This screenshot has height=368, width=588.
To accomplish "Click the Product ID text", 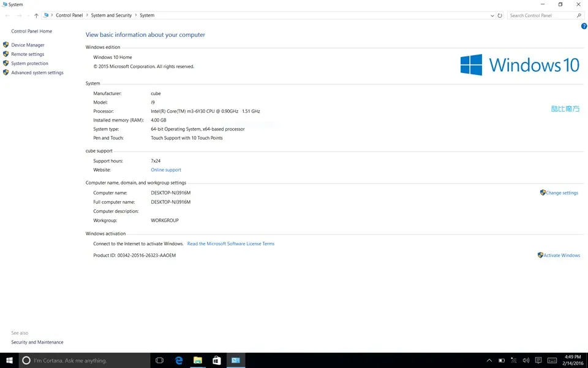I will pyautogui.click(x=134, y=255).
